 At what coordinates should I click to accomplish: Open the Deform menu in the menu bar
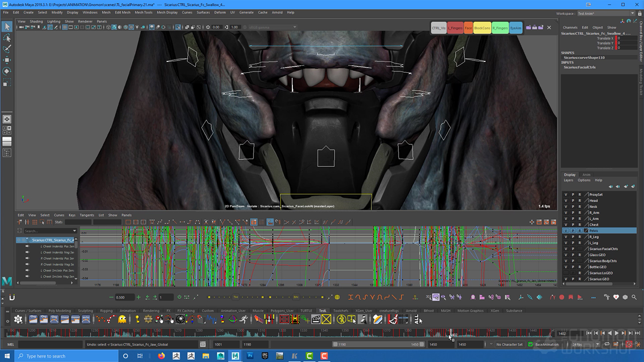[220, 12]
